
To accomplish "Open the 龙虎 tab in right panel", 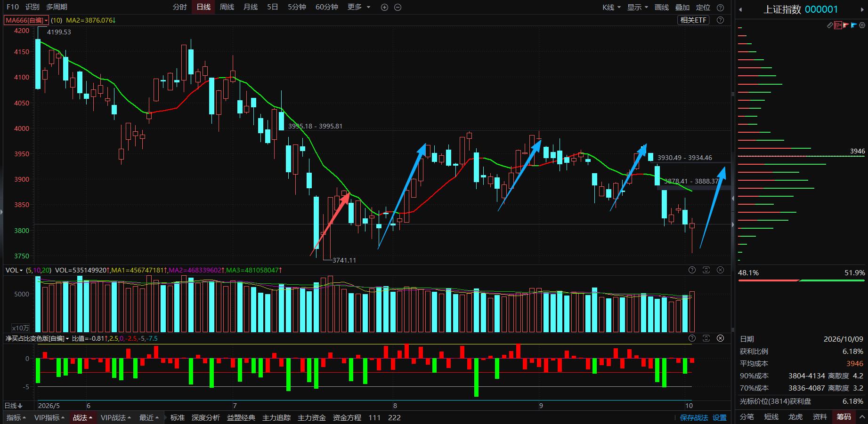I will (795, 416).
